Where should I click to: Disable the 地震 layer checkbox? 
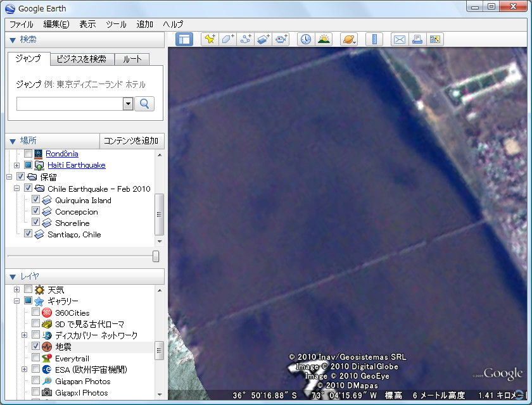pyautogui.click(x=35, y=346)
